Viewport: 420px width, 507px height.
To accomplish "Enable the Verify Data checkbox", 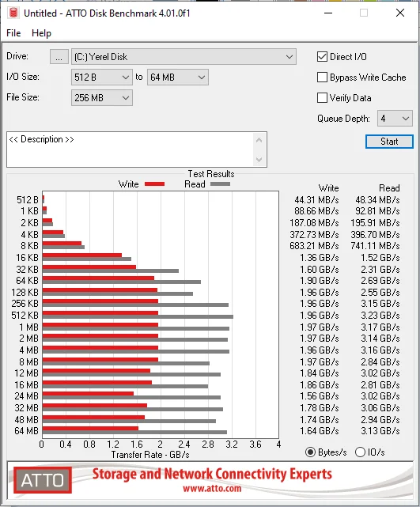I will click(323, 97).
